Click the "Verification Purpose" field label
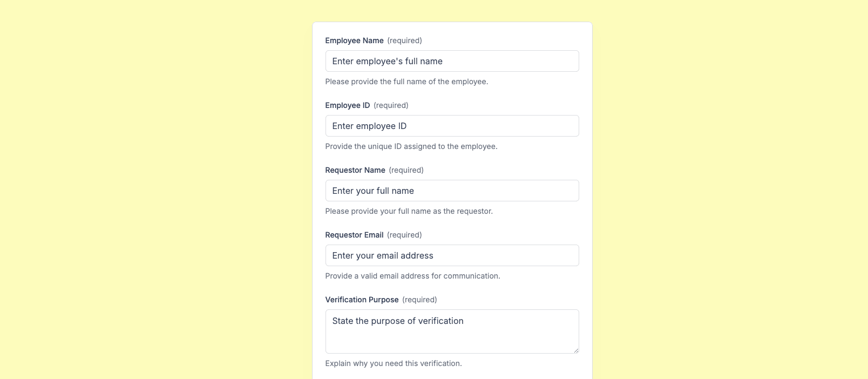The height and width of the screenshot is (379, 868). point(362,300)
